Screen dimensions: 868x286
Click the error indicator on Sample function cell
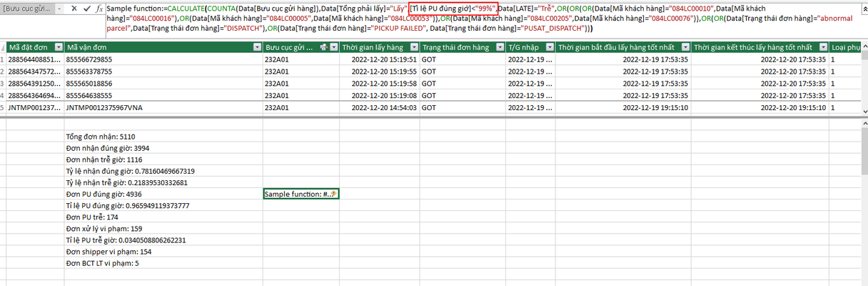point(332,194)
